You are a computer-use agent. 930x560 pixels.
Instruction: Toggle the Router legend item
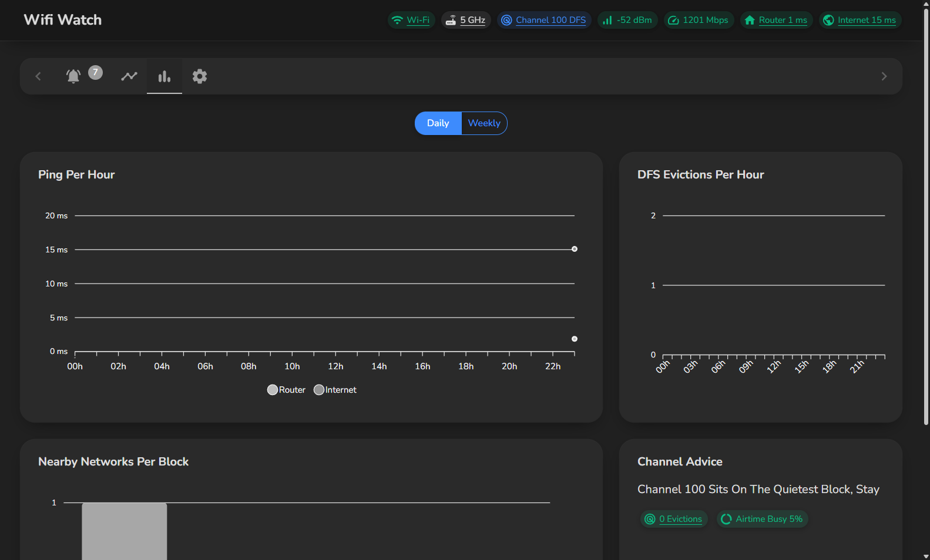click(286, 390)
